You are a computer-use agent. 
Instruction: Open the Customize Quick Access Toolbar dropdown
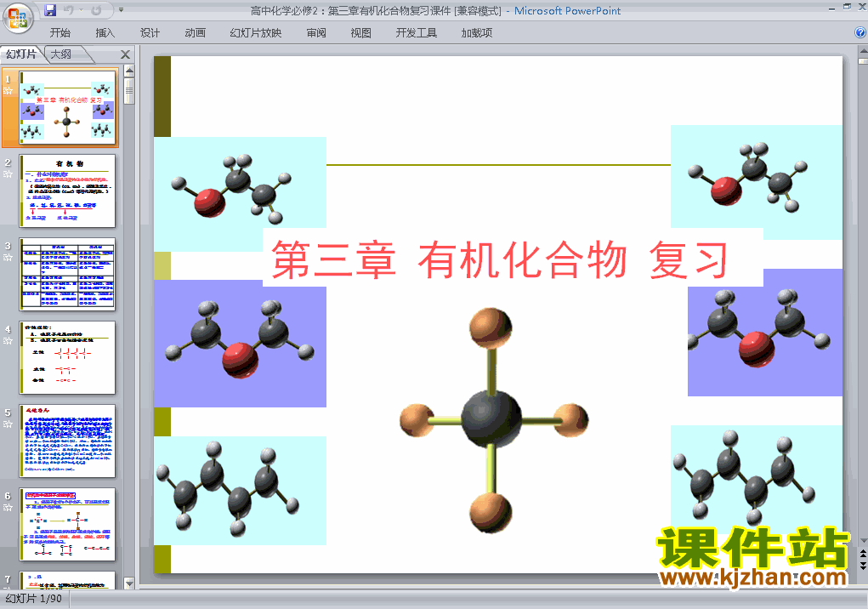pos(122,10)
